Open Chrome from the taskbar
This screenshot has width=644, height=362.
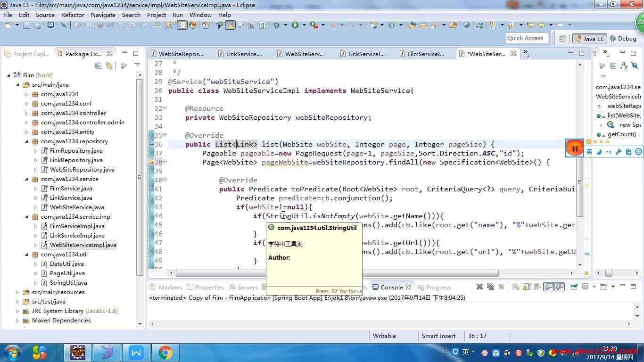165,353
